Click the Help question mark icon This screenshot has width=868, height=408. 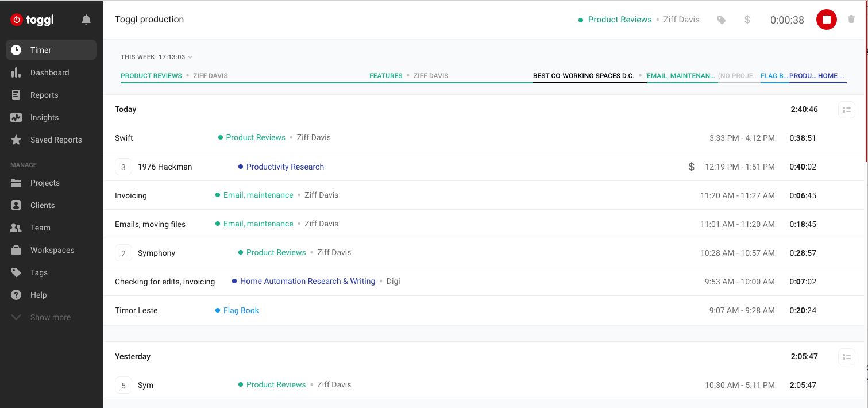tap(16, 295)
